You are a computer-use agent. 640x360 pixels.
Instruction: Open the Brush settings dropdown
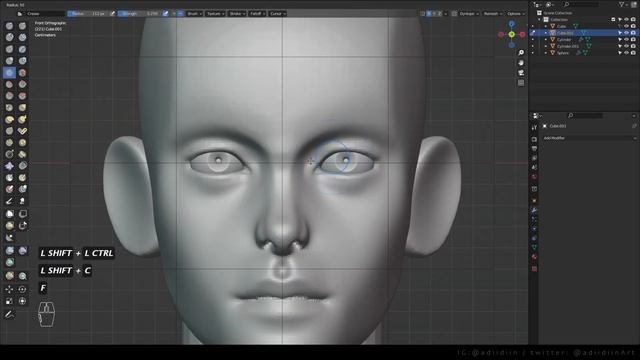tap(194, 13)
